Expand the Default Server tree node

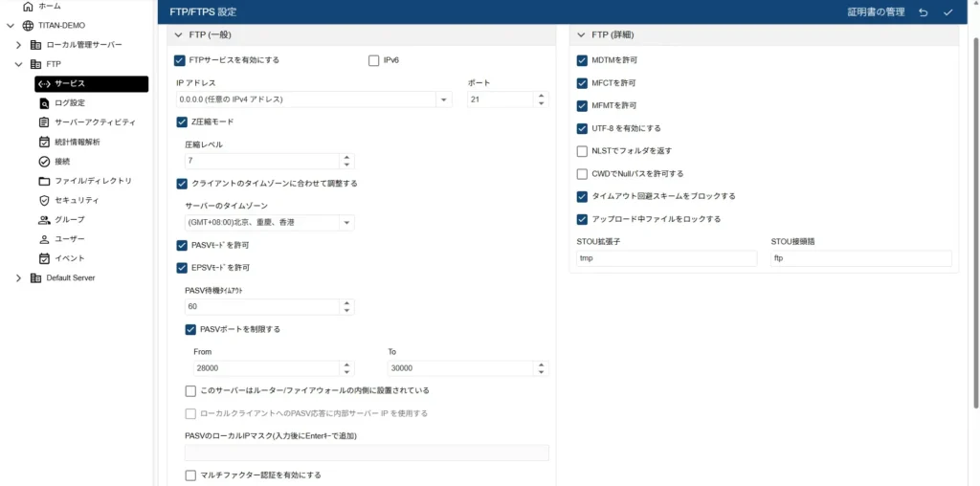click(x=19, y=278)
